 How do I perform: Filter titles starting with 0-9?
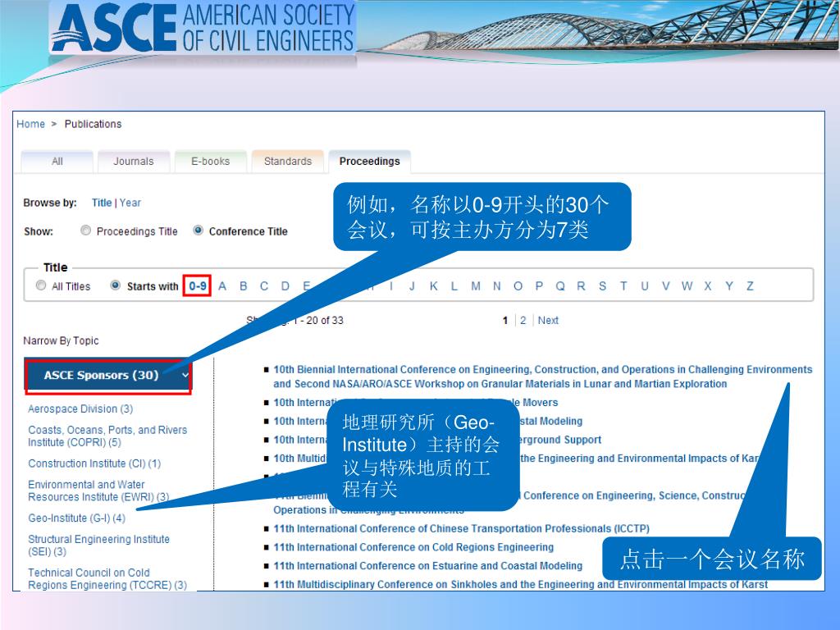click(x=198, y=286)
